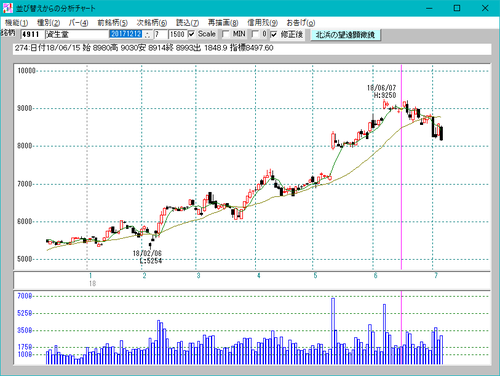Maximize the chart window
Screen dimensions: 500x376
457,8
